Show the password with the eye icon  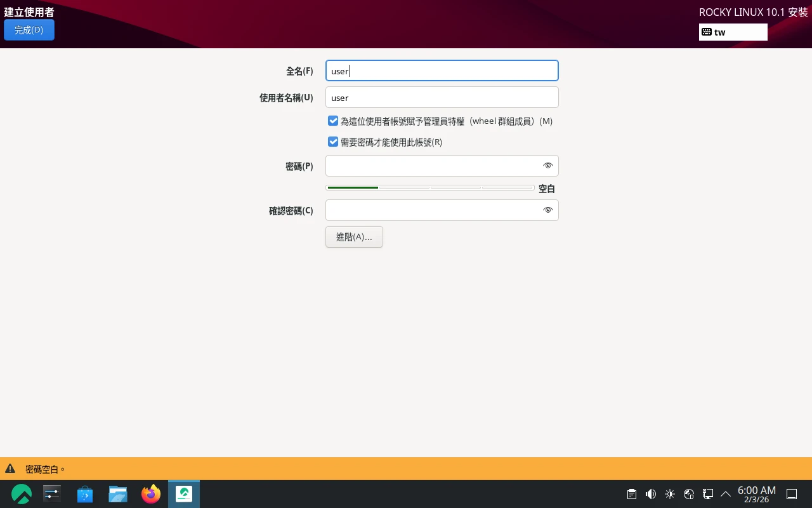tap(548, 166)
